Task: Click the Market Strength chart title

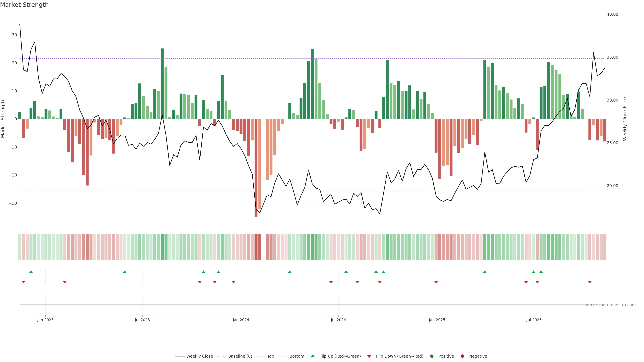Action: click(24, 5)
